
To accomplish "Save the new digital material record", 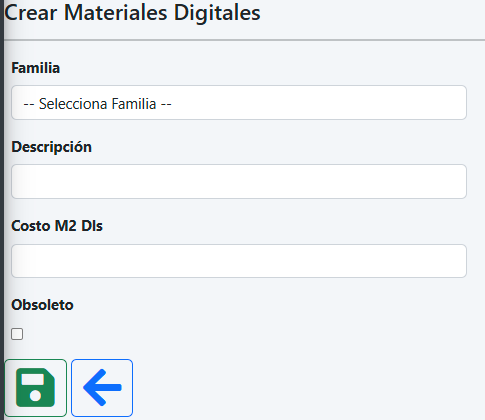I will pyautogui.click(x=35, y=388).
